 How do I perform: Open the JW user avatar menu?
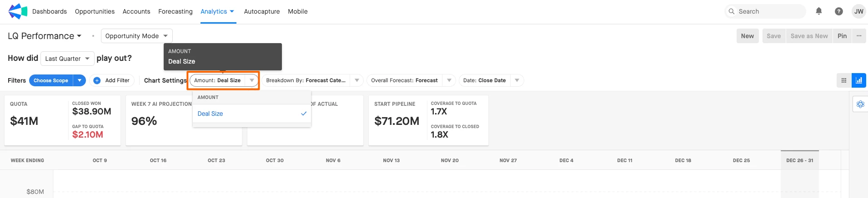pos(858,11)
